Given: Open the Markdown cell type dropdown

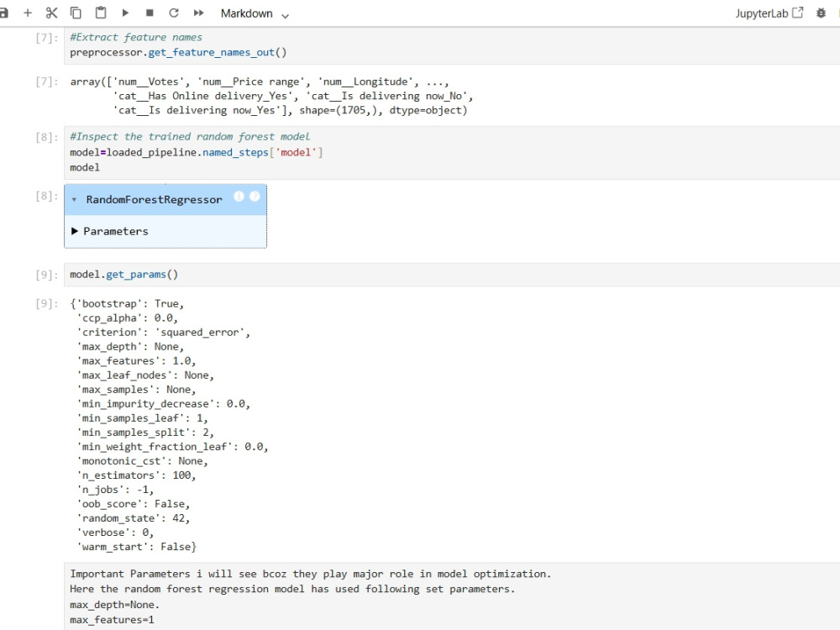Looking at the screenshot, I should (255, 13).
